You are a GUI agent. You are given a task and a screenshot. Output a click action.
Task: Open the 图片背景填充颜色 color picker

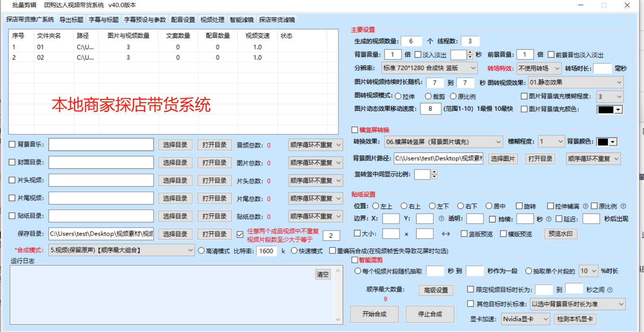(609, 110)
